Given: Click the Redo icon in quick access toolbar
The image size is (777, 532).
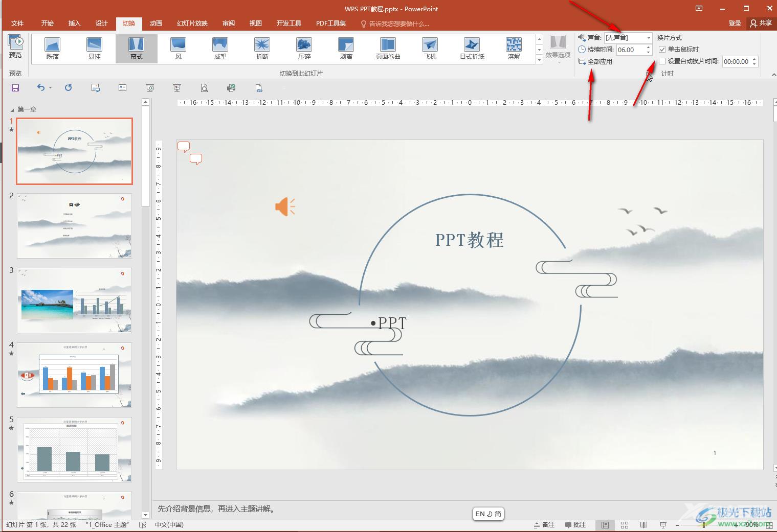Looking at the screenshot, I should (x=69, y=88).
